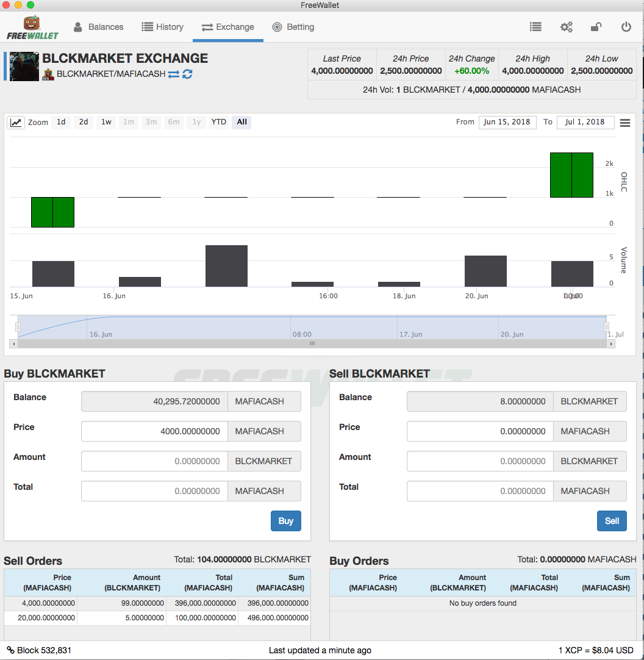Swap the BLCKMARKET/MAFIACASH market pair

point(173,74)
